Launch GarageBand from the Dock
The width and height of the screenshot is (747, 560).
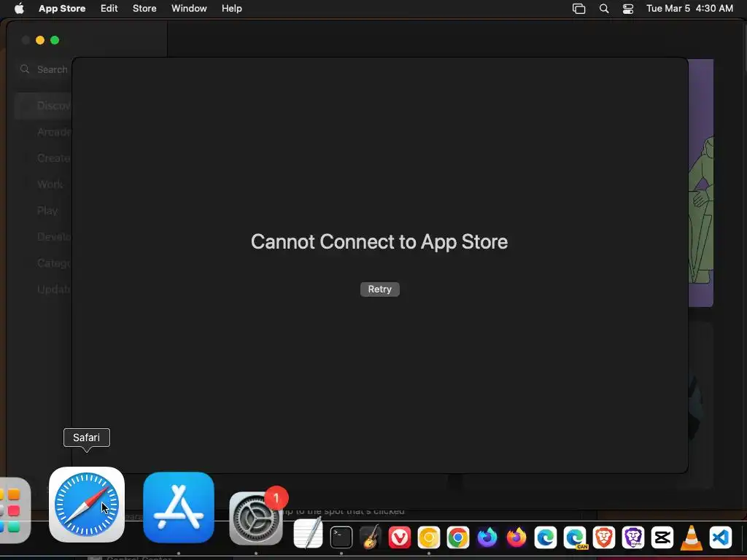click(x=370, y=537)
